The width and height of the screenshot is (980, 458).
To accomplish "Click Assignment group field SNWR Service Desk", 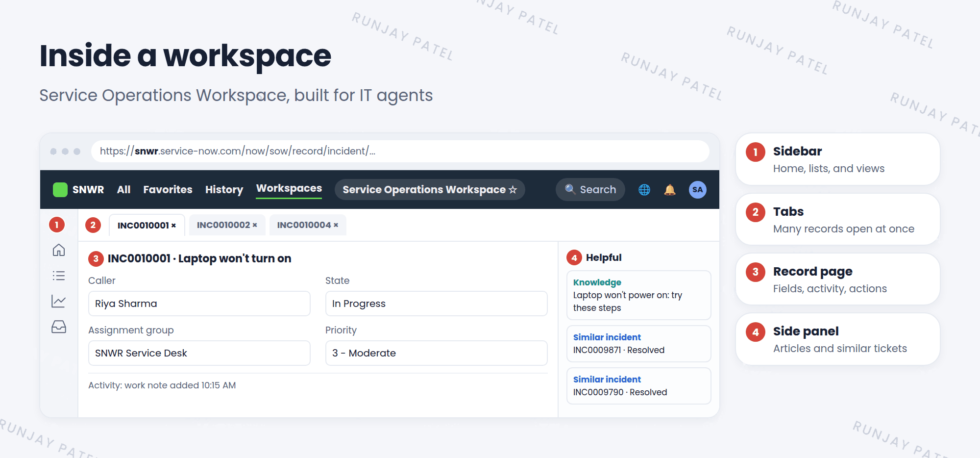I will tap(199, 353).
